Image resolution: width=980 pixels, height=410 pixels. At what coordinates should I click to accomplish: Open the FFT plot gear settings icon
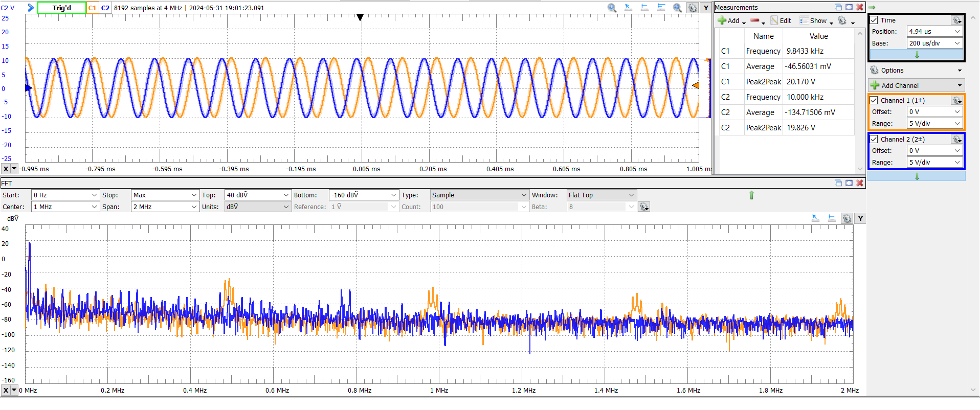pyautogui.click(x=847, y=219)
